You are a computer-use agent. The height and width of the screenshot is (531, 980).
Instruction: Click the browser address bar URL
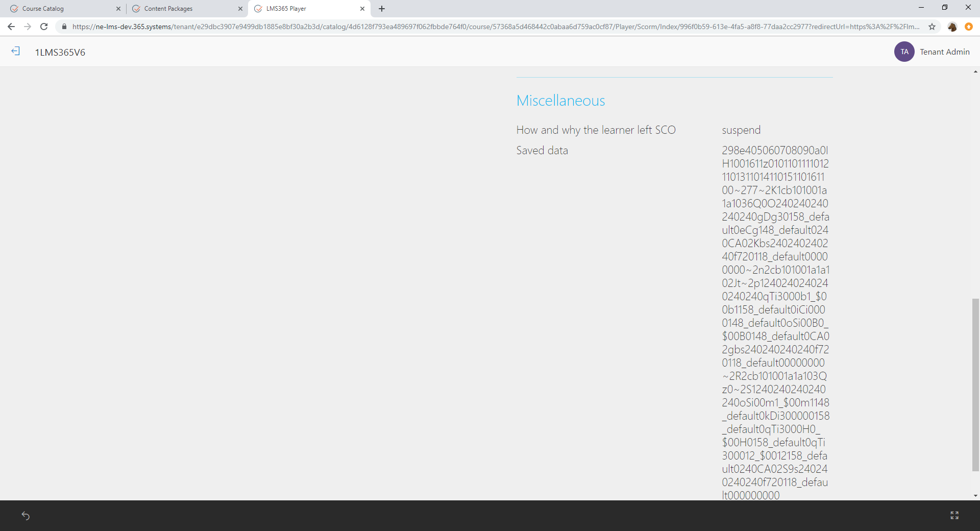coord(496,27)
